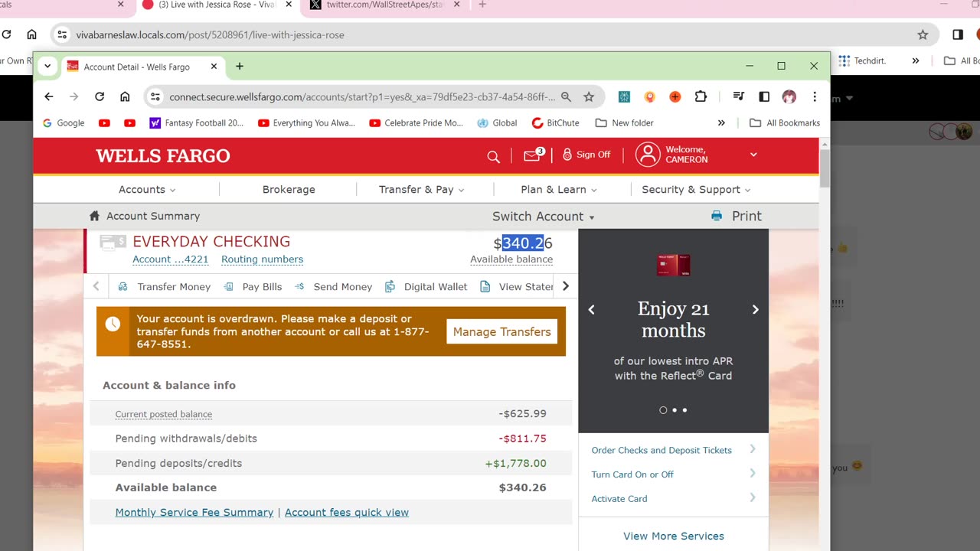The width and height of the screenshot is (980, 551).
Task: Open the messages envelope icon with badge 3
Action: [533, 155]
